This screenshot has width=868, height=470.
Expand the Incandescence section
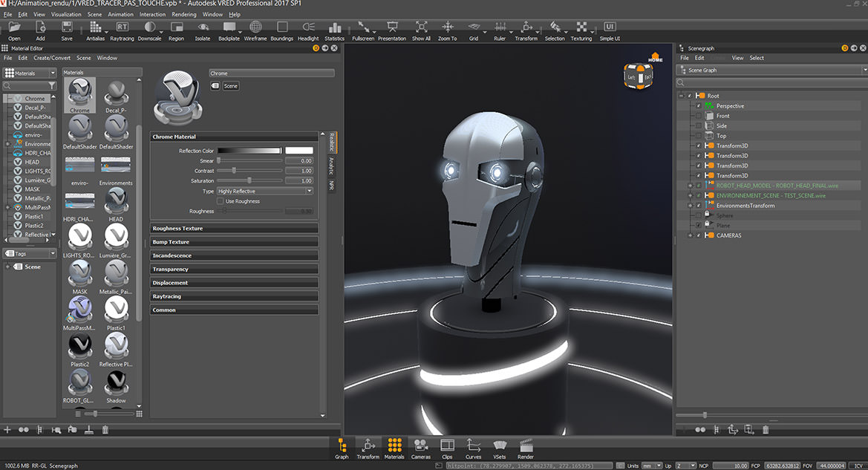point(234,255)
